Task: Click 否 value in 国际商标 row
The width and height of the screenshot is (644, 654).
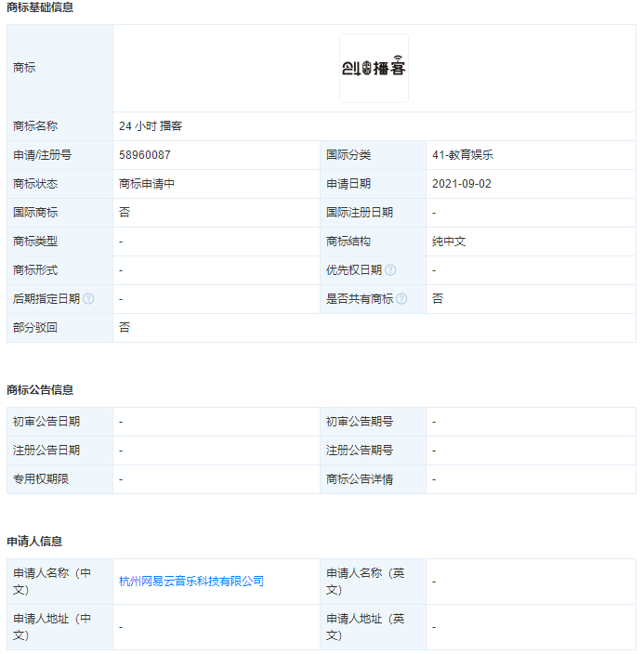Action: click(x=125, y=213)
